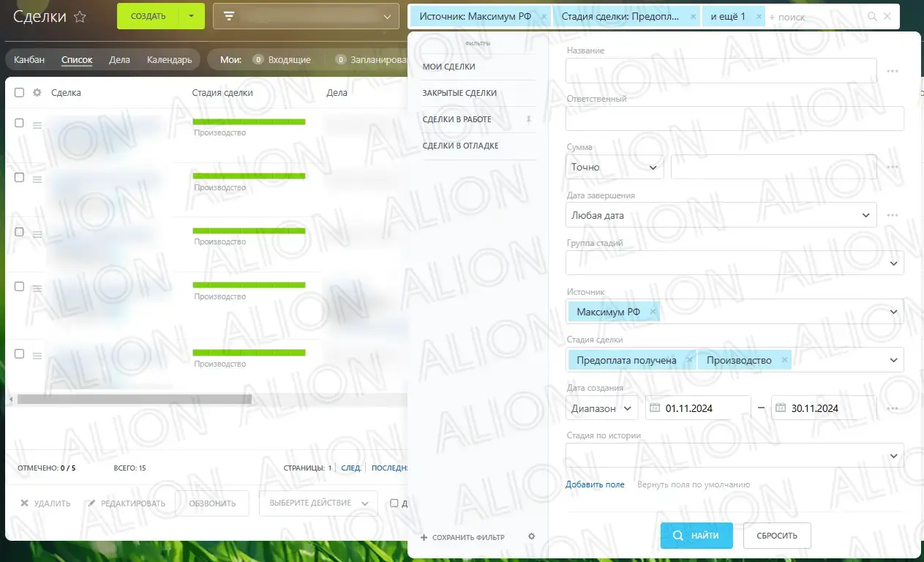Click inside the Ответственный input field
The image size is (924, 562).
[735, 119]
